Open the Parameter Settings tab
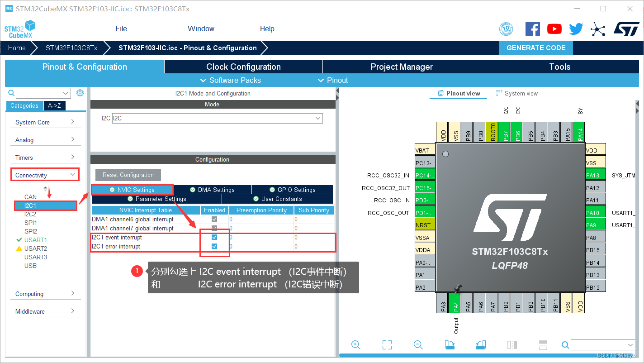Image resolution: width=644 pixels, height=363 pixels. 156,199
